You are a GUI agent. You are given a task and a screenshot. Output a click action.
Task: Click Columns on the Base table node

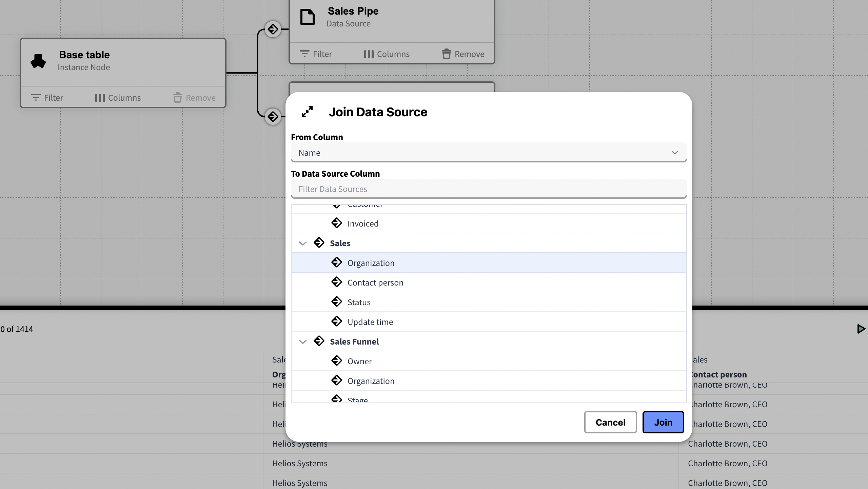tap(118, 98)
